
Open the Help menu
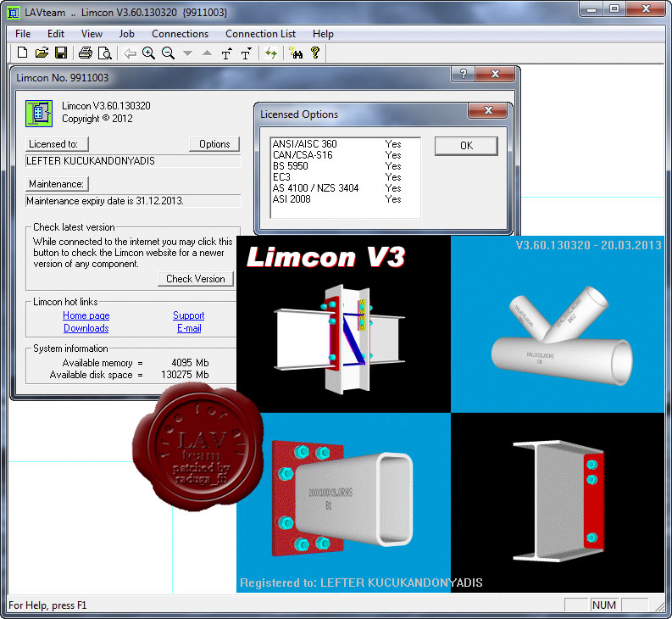(x=323, y=34)
